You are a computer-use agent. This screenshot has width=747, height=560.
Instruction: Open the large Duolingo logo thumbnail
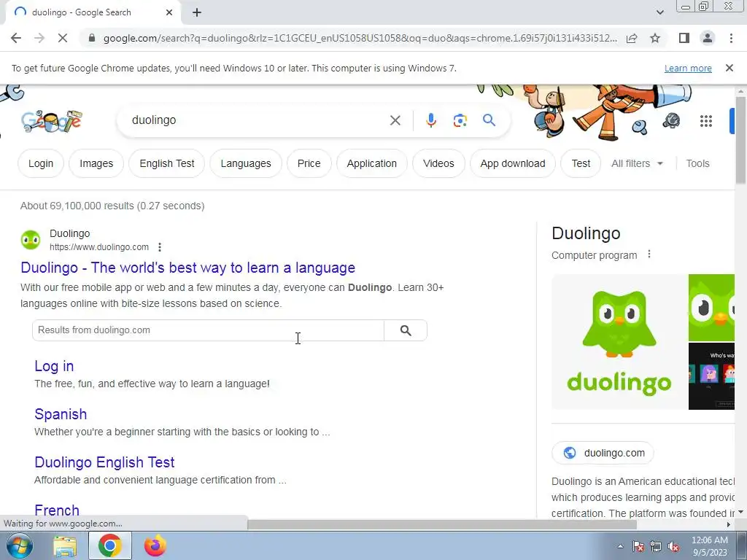[619, 342]
